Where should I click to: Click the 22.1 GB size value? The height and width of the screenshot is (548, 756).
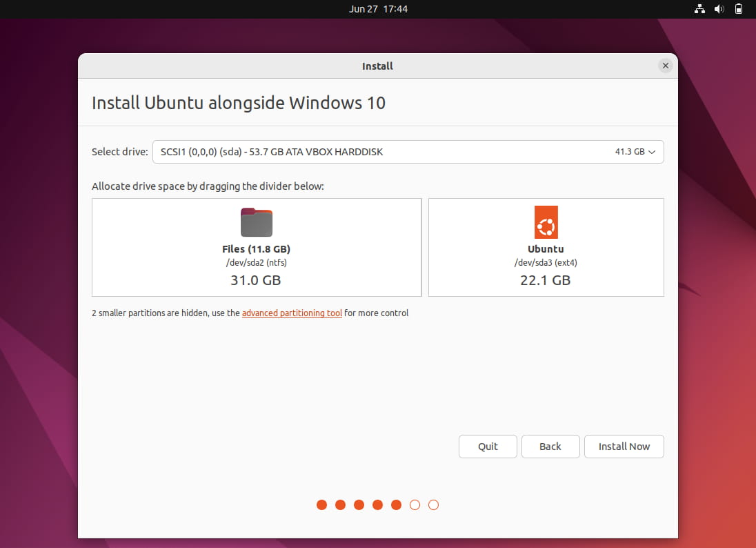(546, 280)
